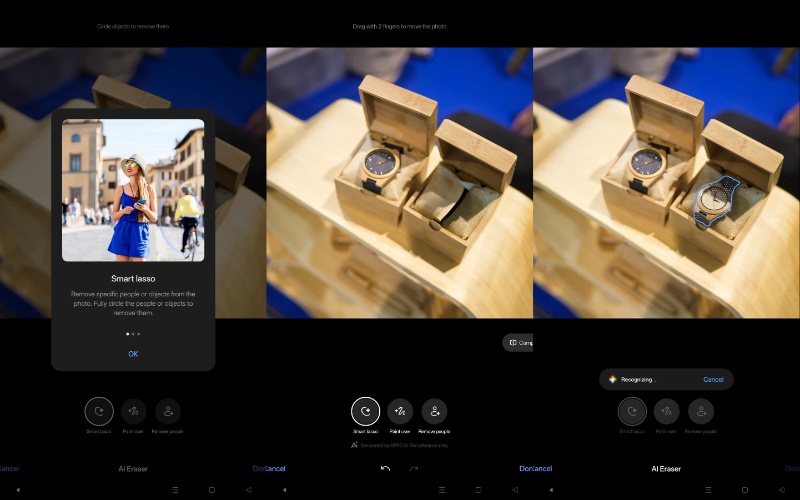Tap Paint over icon in right panel
This screenshot has width=800, height=500.
point(666,411)
